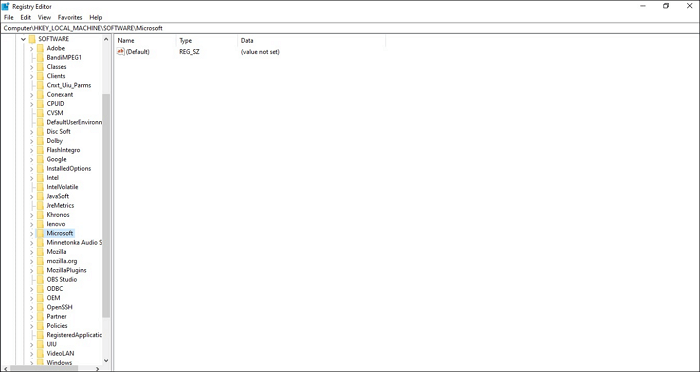Click the string value icon for (Default)
The image size is (700, 372).
121,52
